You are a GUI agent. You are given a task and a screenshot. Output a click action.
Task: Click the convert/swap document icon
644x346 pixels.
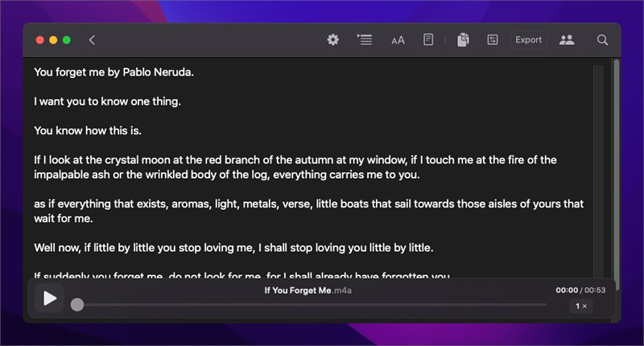(493, 39)
